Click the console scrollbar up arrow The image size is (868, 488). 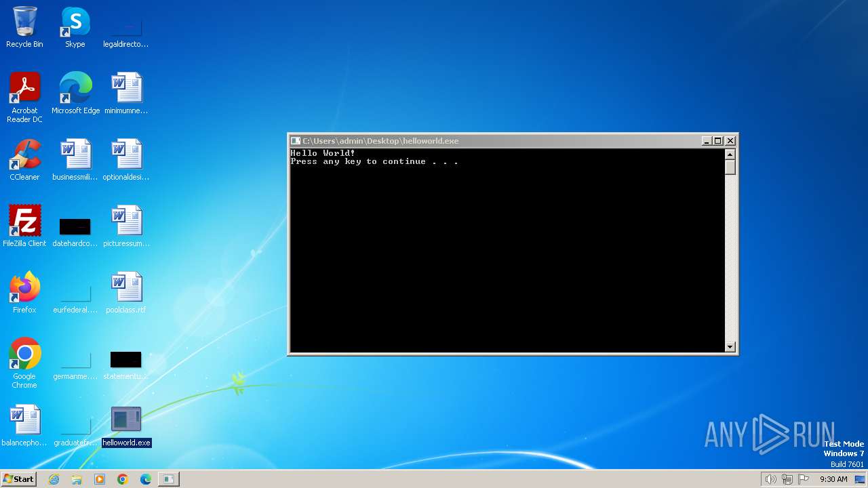(730, 154)
